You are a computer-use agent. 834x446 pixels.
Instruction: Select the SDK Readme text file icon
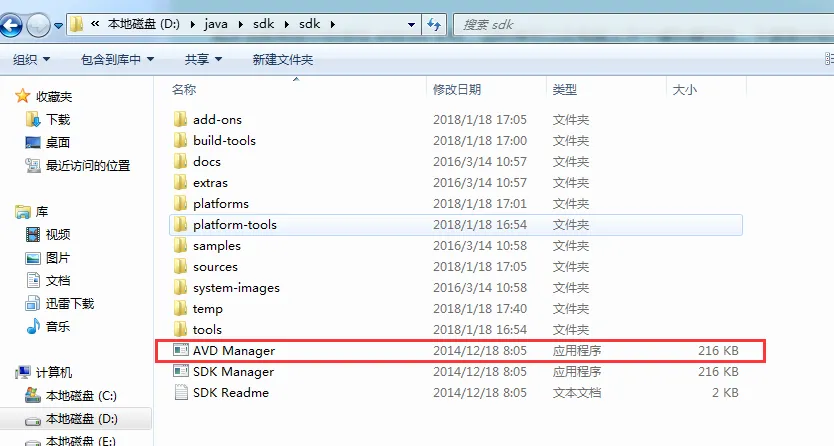coord(181,392)
